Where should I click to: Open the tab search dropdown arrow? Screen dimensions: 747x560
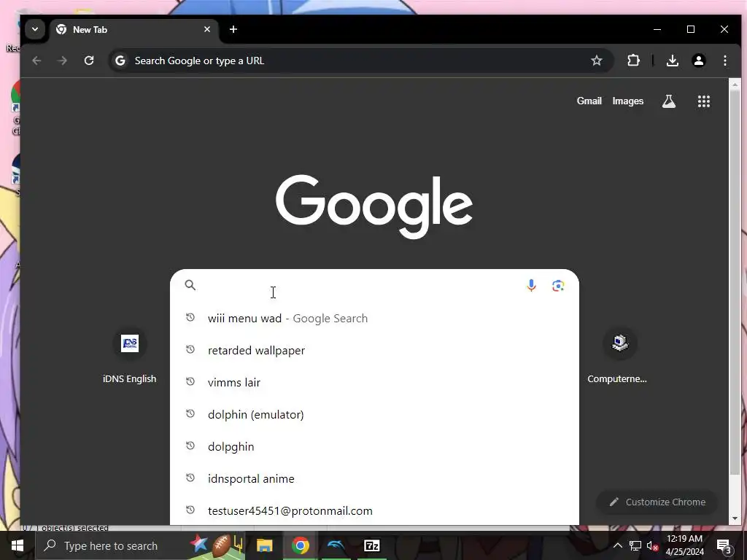pyautogui.click(x=35, y=29)
